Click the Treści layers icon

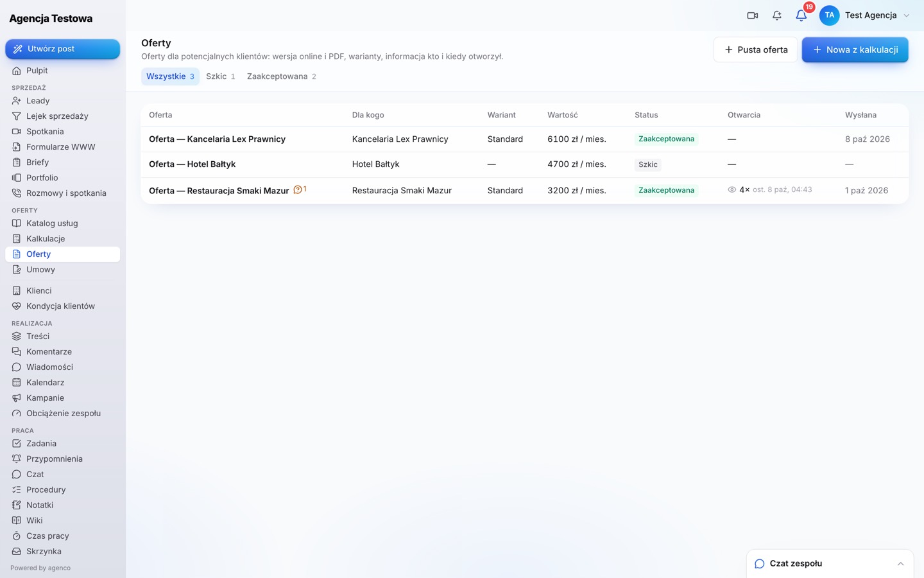click(x=17, y=337)
